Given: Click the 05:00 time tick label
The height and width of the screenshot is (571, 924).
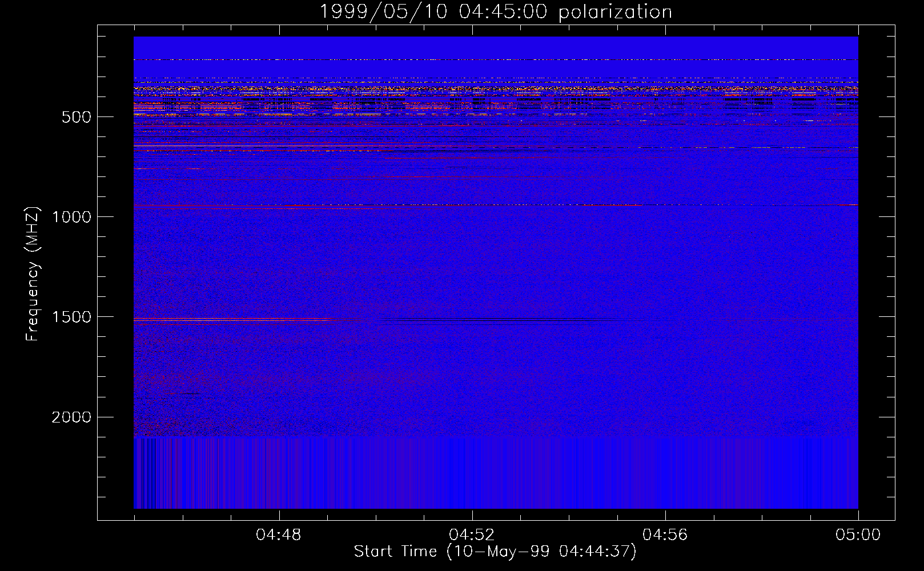Looking at the screenshot, I should pyautogui.click(x=858, y=535).
